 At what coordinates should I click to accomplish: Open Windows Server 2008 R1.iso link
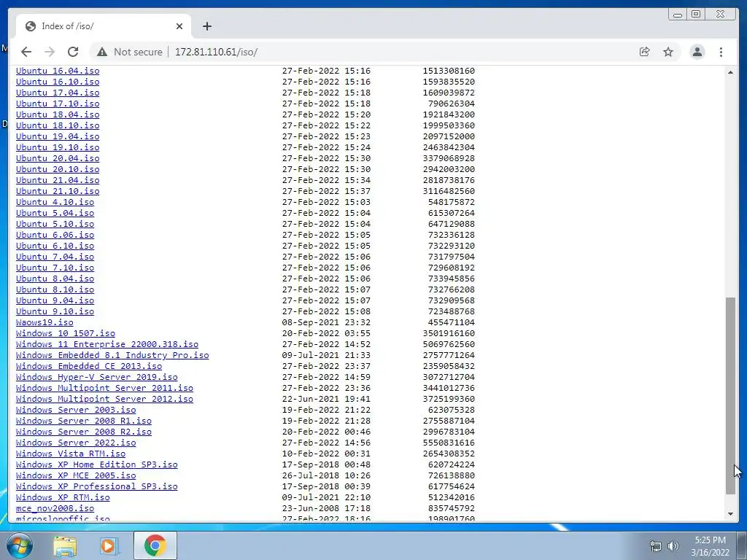84,421
